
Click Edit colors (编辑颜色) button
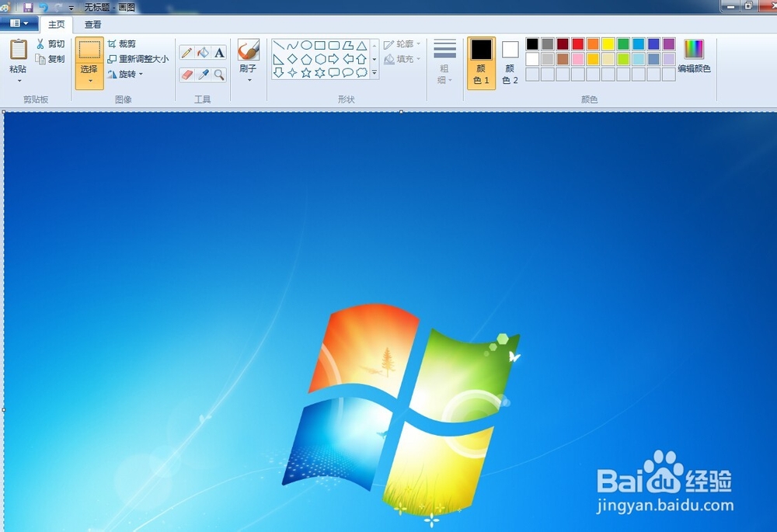pyautogui.click(x=694, y=56)
